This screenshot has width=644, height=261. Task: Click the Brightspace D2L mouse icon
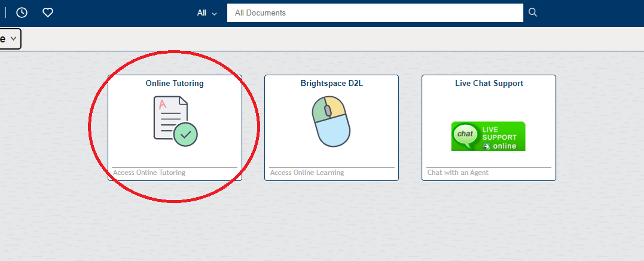point(331,121)
